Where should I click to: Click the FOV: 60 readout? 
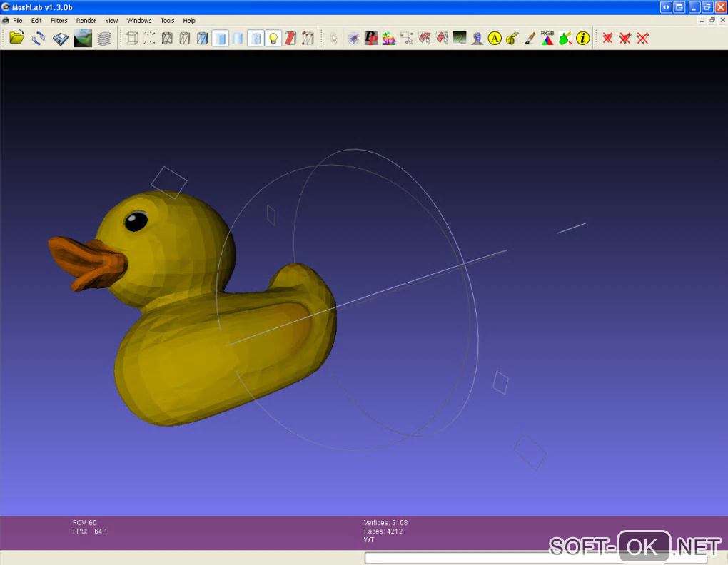tap(84, 523)
